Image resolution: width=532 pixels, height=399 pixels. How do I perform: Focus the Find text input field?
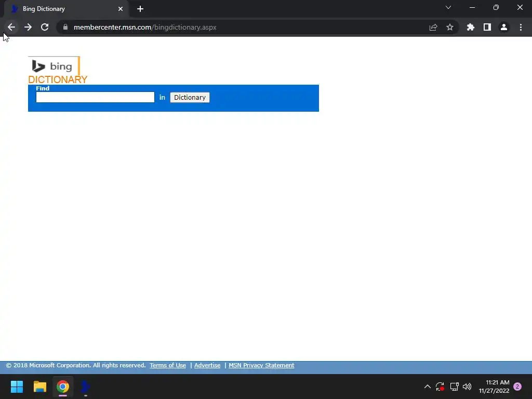96,97
